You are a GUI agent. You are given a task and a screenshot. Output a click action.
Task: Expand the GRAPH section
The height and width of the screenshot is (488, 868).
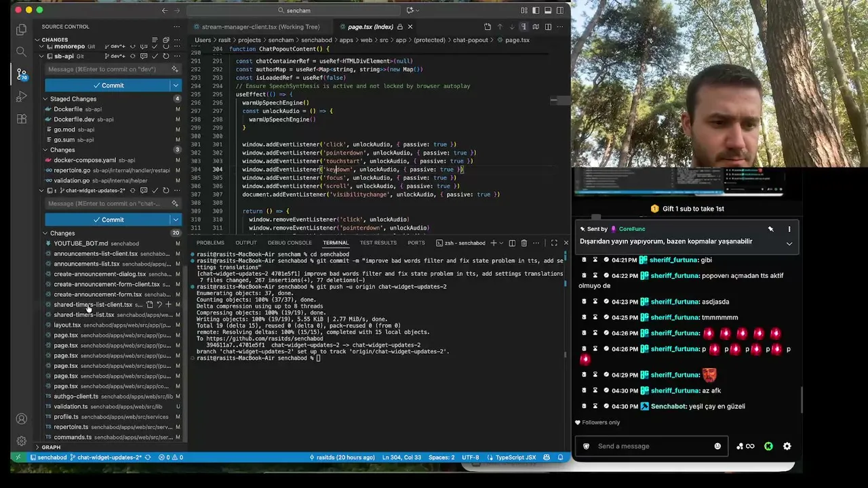click(x=37, y=447)
